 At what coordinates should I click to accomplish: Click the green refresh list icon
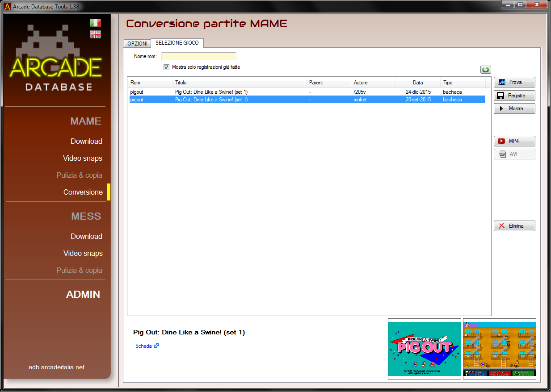[485, 70]
